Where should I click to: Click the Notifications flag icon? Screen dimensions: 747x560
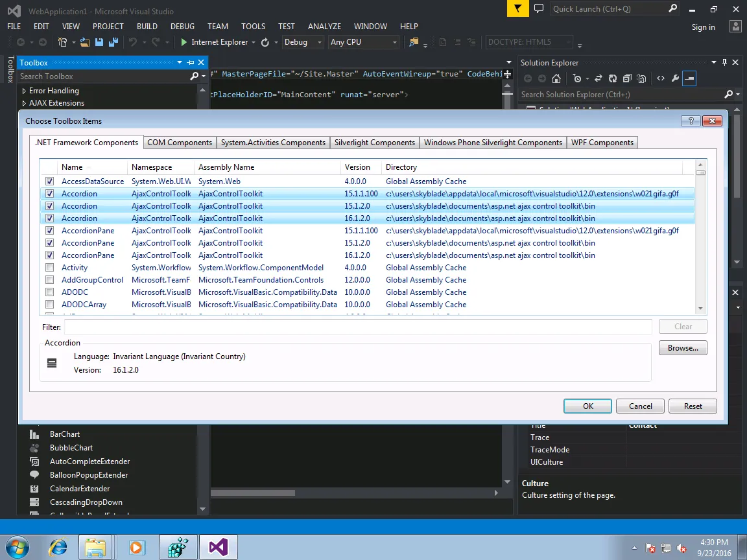pyautogui.click(x=517, y=9)
